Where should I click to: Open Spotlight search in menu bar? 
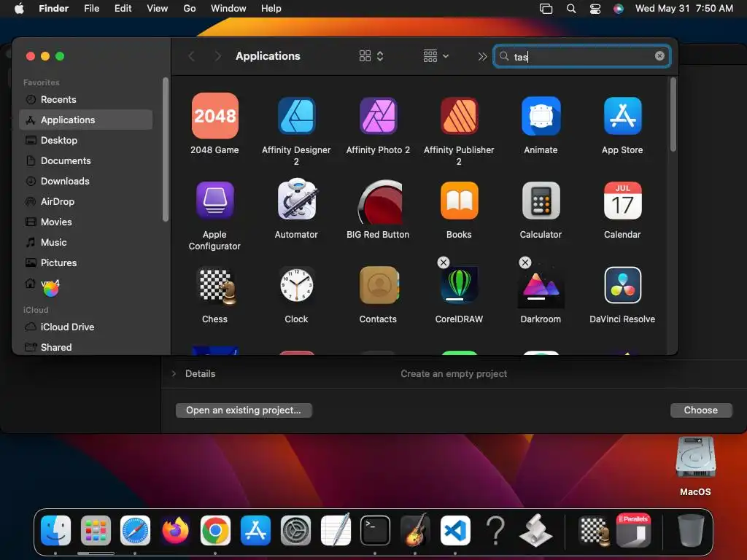click(570, 9)
